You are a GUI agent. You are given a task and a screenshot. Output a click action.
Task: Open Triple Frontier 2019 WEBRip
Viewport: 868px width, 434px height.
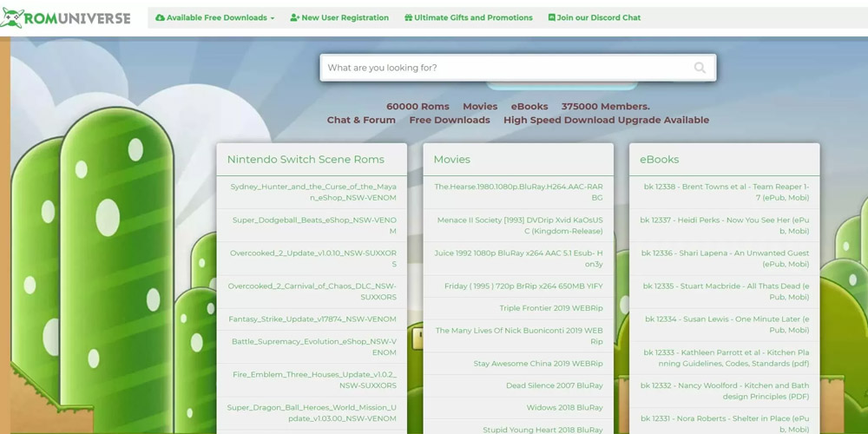click(550, 308)
